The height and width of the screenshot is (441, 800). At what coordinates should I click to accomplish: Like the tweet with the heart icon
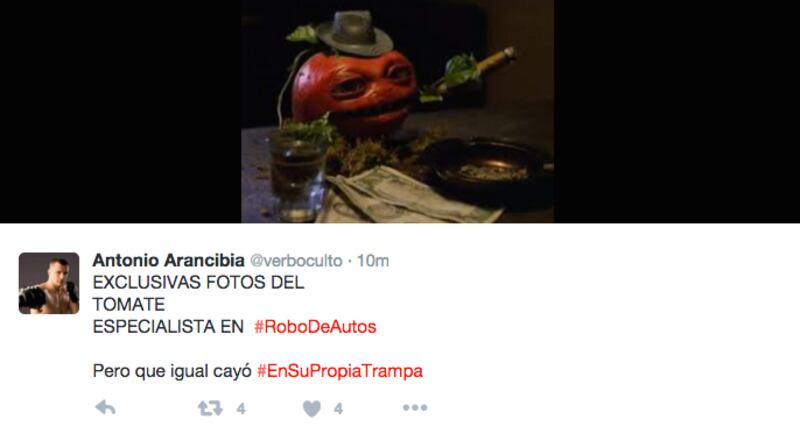312,408
